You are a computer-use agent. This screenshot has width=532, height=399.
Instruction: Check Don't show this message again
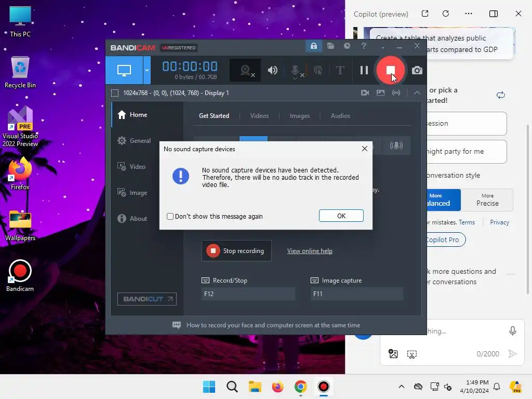pyautogui.click(x=170, y=217)
